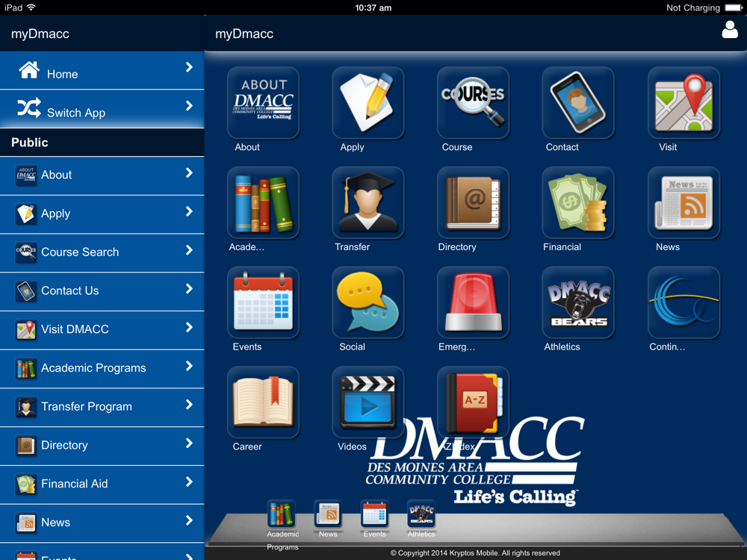This screenshot has height=560, width=747.
Task: Open the Transfer graduate grid icon
Action: click(x=368, y=202)
